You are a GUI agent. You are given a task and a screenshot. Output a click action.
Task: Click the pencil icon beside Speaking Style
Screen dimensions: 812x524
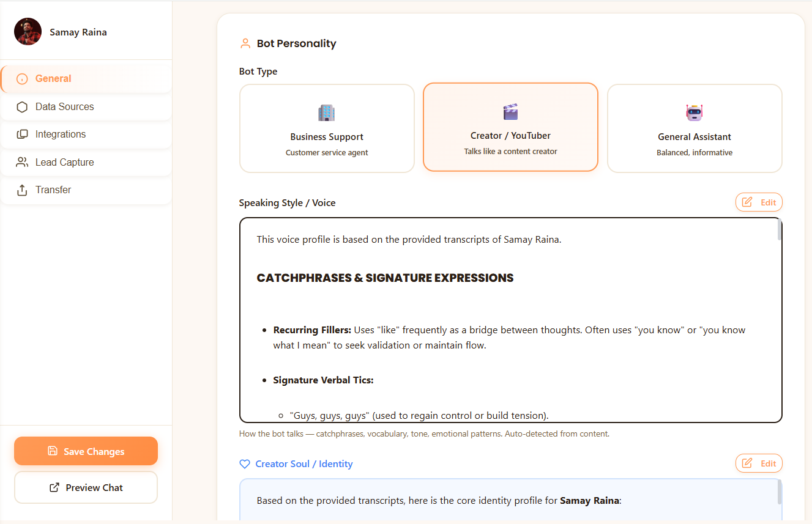click(747, 202)
